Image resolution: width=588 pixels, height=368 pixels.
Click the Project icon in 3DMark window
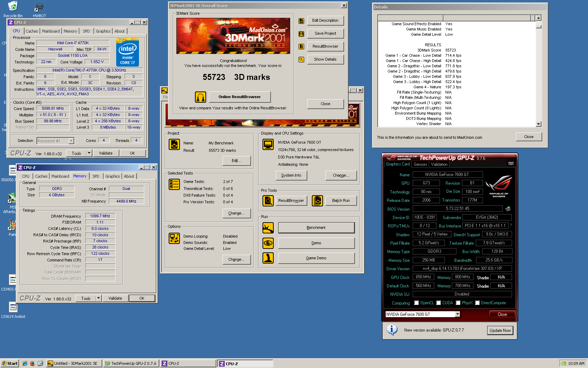tap(174, 144)
